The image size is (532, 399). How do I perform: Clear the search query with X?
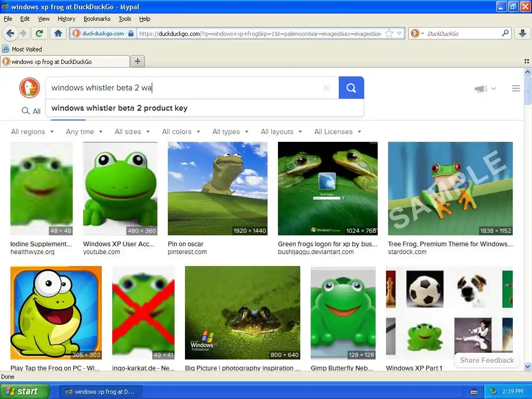coord(326,88)
